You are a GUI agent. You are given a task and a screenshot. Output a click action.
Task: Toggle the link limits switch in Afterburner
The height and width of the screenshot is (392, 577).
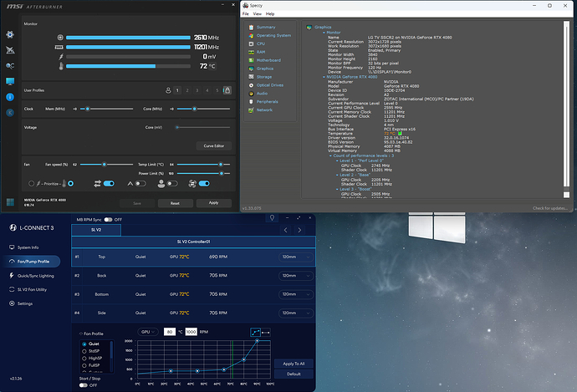pyautogui.click(x=109, y=184)
